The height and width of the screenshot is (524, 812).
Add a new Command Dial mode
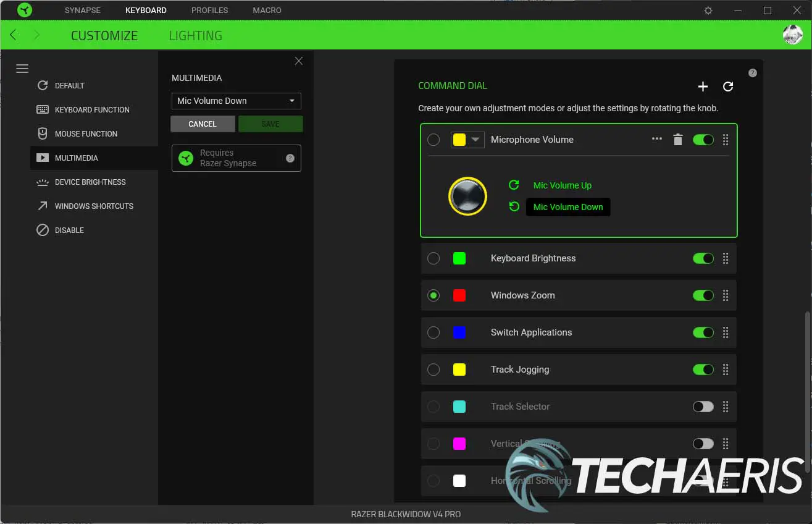click(x=703, y=87)
